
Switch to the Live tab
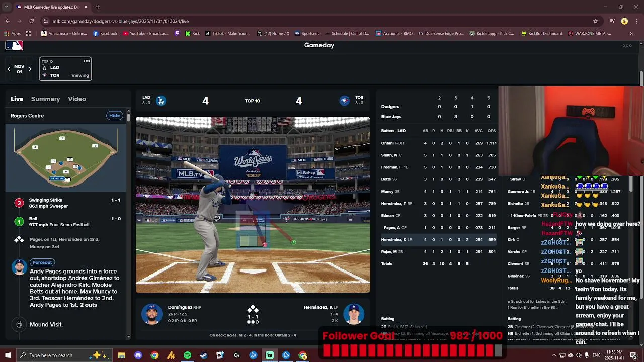pos(17,99)
